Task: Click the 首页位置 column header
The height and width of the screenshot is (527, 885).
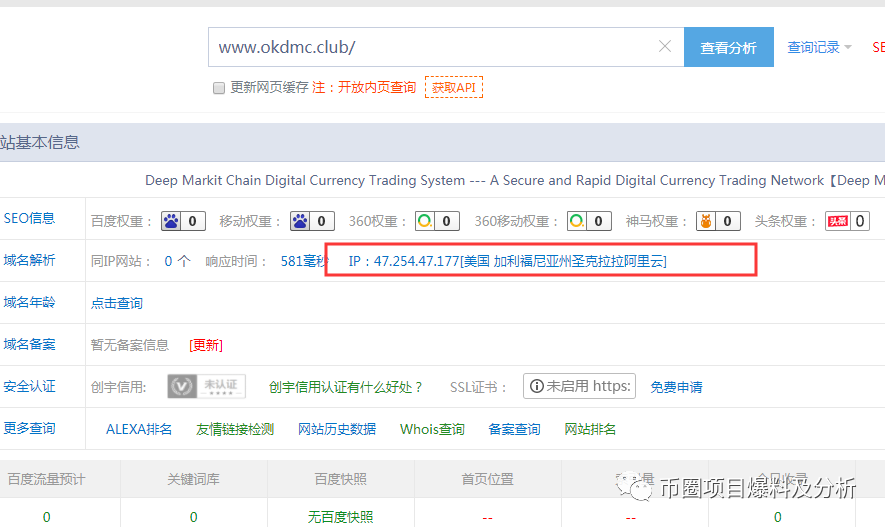Action: (488, 480)
